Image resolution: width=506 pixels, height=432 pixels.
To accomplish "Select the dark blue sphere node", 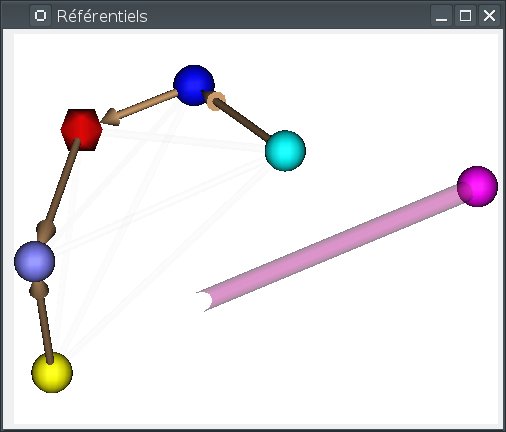I will click(194, 85).
